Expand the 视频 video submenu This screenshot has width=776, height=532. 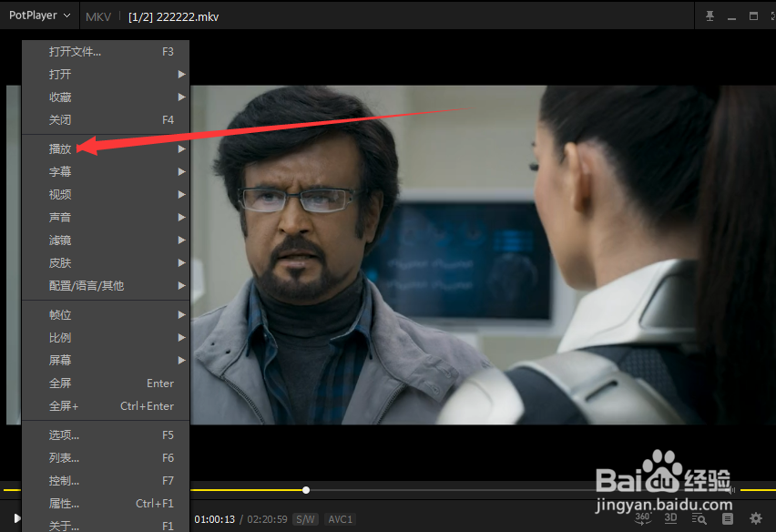106,194
